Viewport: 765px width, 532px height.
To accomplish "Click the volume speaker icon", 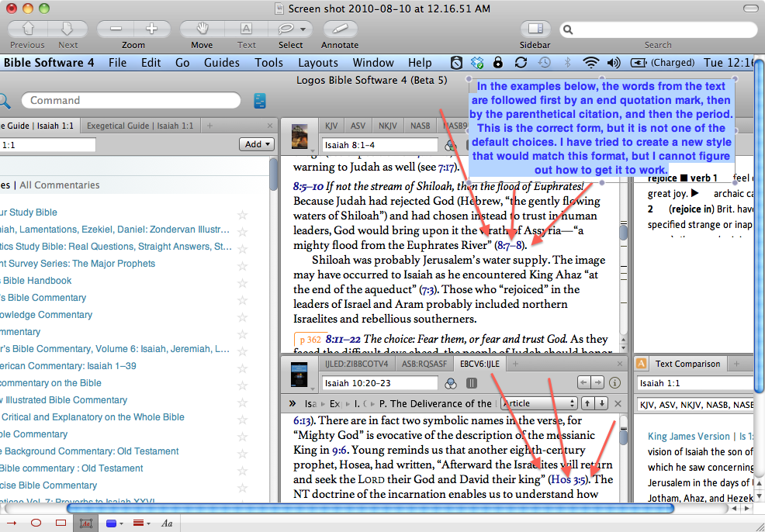I will point(614,62).
